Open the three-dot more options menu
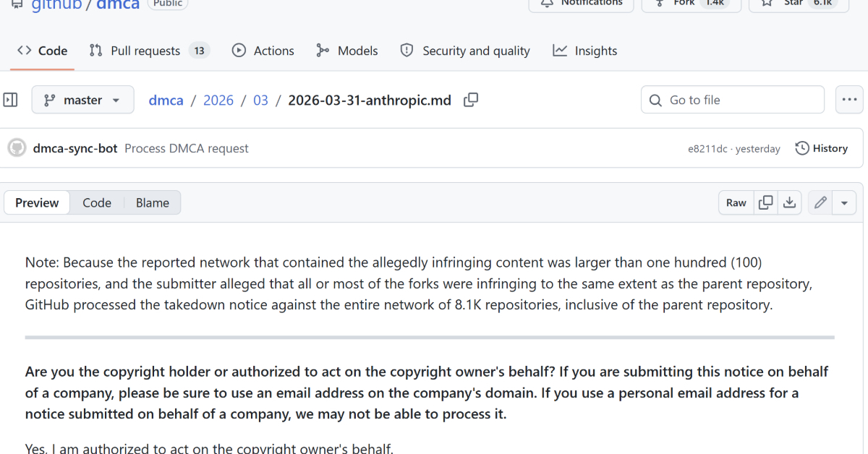This screenshot has width=868, height=454. coord(849,100)
